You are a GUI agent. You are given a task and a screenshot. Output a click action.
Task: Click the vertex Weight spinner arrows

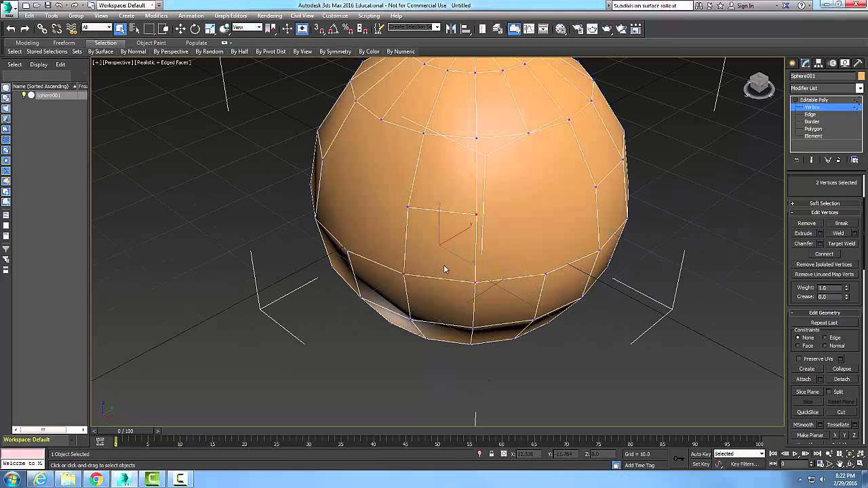point(846,288)
